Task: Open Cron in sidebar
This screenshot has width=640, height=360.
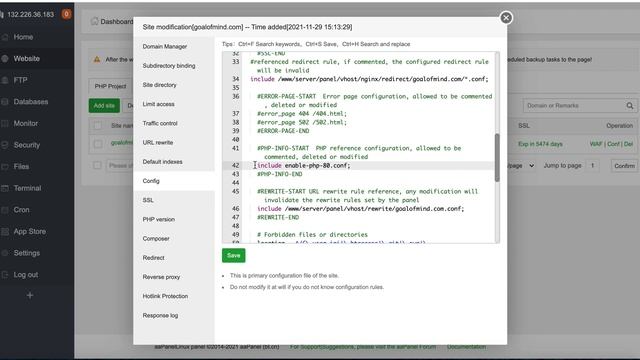Action: coord(22,210)
